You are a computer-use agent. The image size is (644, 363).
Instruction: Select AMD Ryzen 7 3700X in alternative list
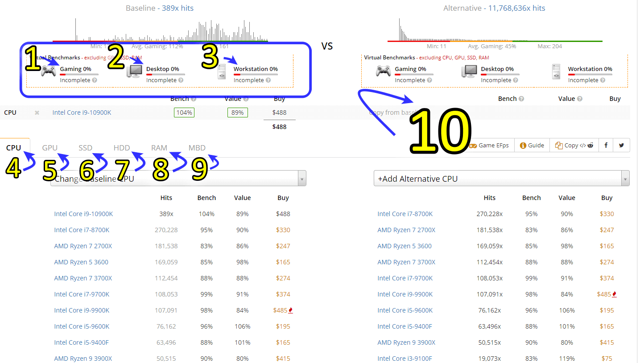coord(406,262)
